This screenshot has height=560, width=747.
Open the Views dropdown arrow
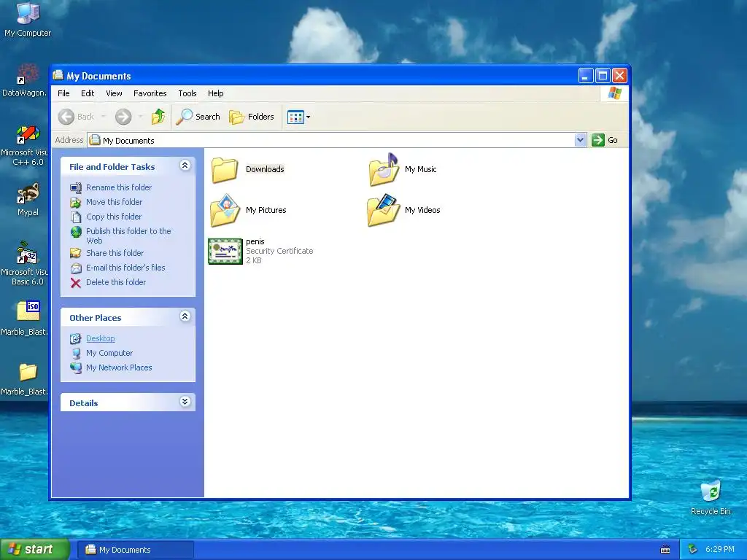[x=309, y=117]
